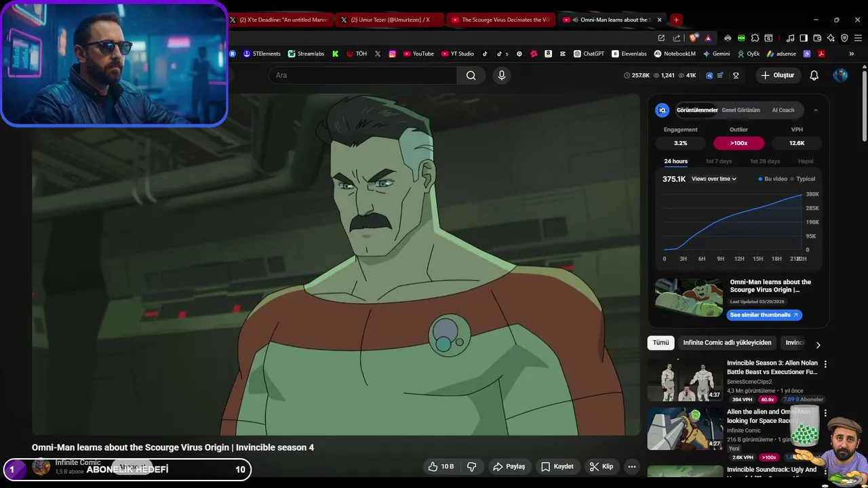Click the YouTube search magnifier button
Viewport: 868px width, 488px height.
pyautogui.click(x=471, y=75)
